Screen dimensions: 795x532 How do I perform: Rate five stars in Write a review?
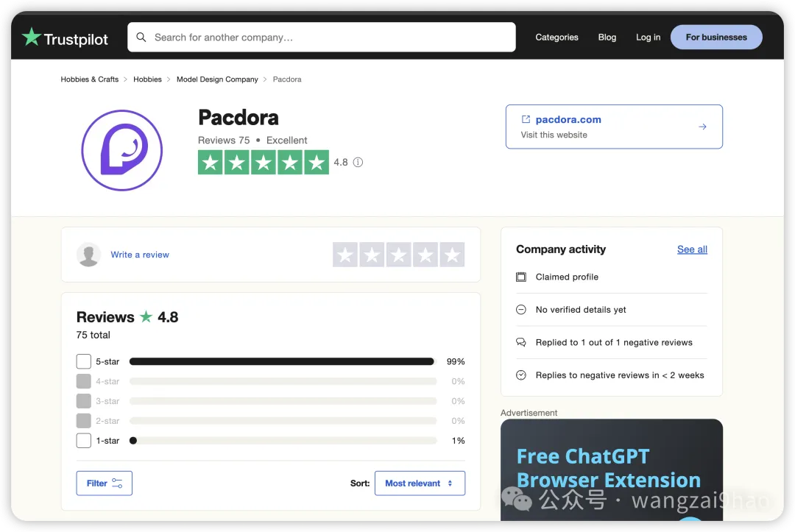tap(452, 255)
